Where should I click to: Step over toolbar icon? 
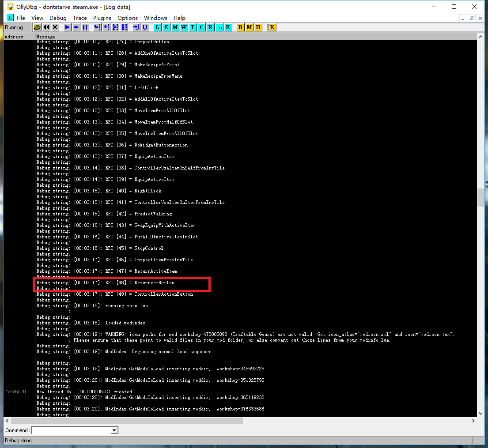click(106, 27)
